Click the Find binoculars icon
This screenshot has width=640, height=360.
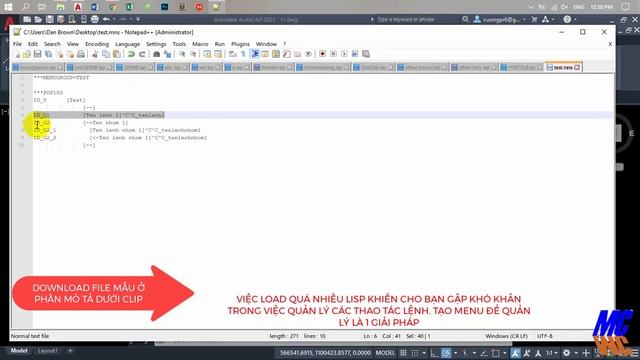pos(156,54)
